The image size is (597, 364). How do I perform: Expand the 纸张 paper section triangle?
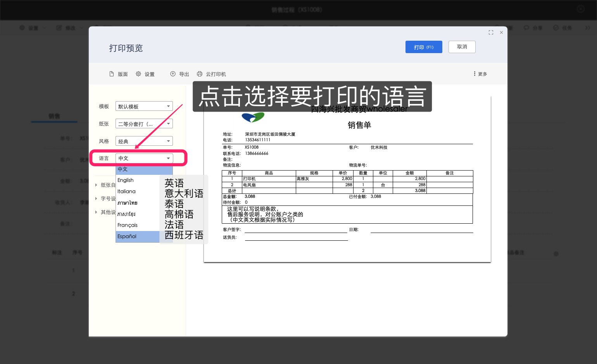[96, 185]
